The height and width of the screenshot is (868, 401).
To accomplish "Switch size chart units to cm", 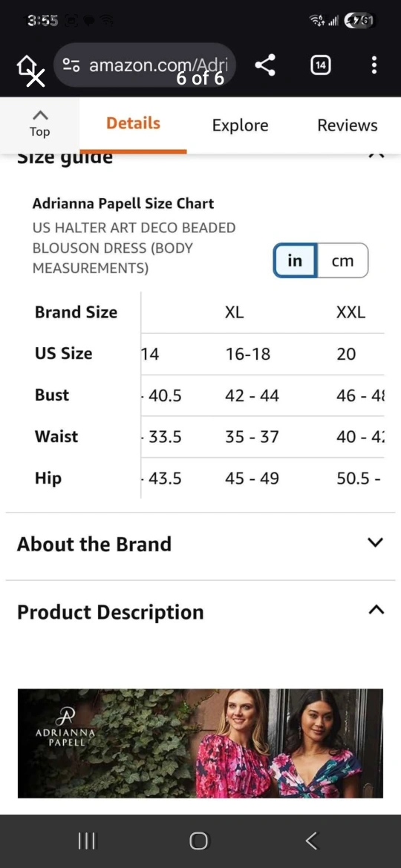I will 342,260.
